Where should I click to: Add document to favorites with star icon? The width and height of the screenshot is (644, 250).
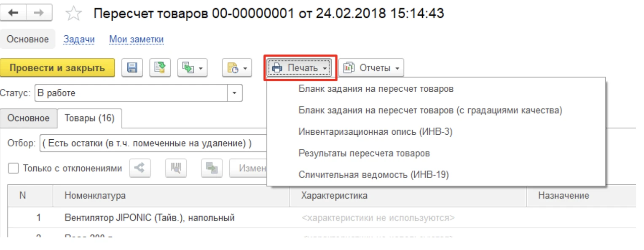[73, 14]
